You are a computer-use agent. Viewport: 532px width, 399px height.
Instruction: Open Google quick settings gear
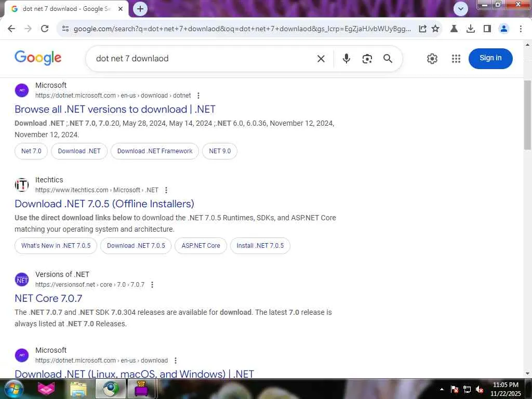pyautogui.click(x=432, y=59)
